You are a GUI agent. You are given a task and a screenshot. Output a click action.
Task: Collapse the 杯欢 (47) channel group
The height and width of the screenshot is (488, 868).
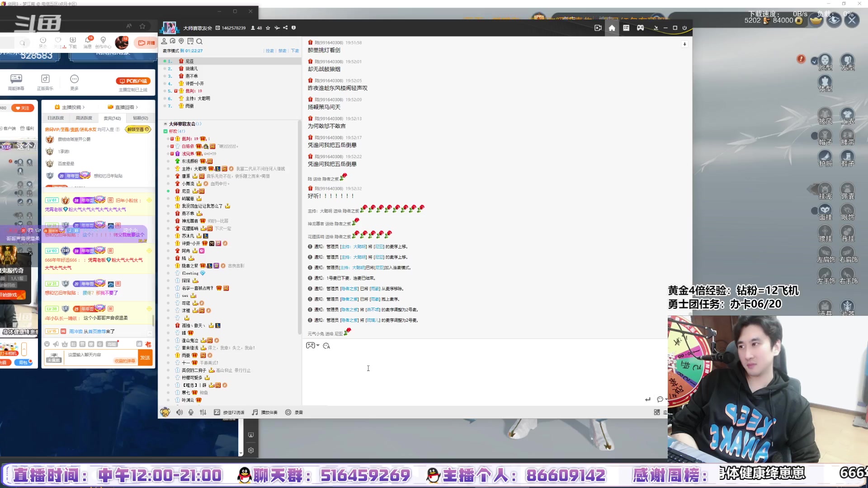coord(165,131)
